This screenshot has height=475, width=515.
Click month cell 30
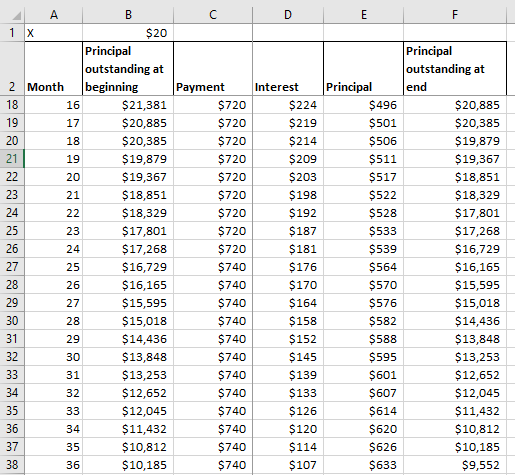53,357
